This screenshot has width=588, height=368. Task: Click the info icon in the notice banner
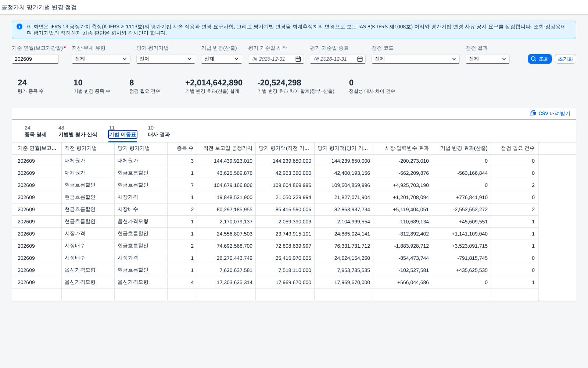(x=19, y=26)
